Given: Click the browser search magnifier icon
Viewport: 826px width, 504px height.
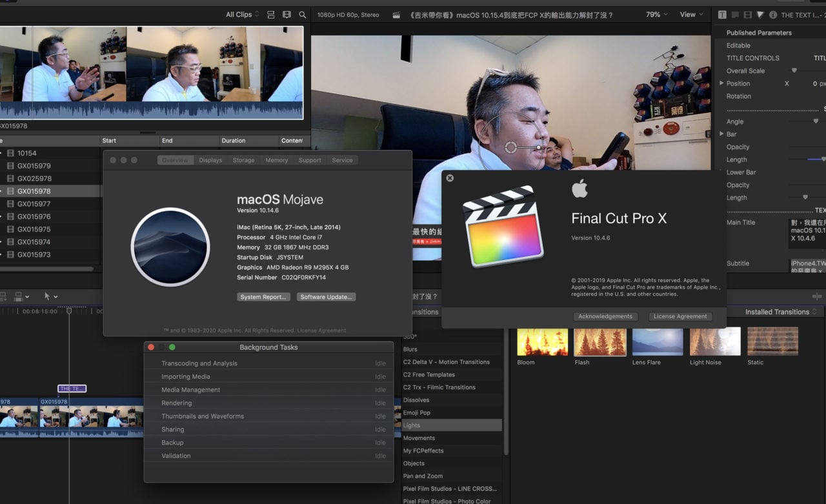Looking at the screenshot, I should pos(302,14).
